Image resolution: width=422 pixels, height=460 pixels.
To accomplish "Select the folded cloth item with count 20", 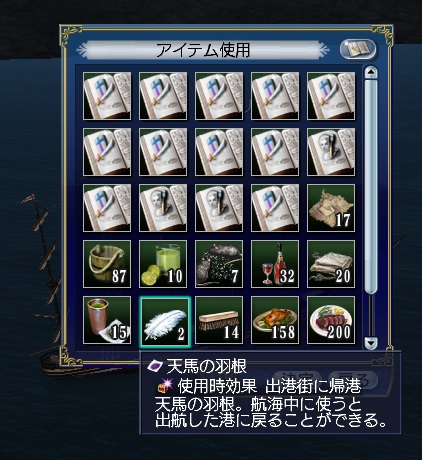I will click(331, 264).
